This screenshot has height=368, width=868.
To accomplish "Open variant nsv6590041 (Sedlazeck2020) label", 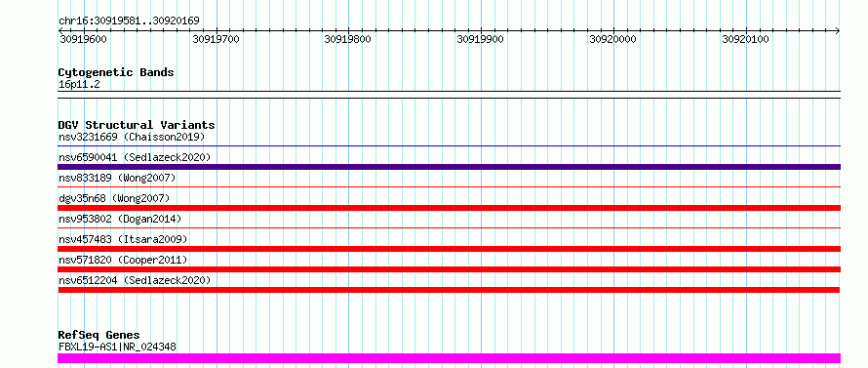I will coord(135,157).
